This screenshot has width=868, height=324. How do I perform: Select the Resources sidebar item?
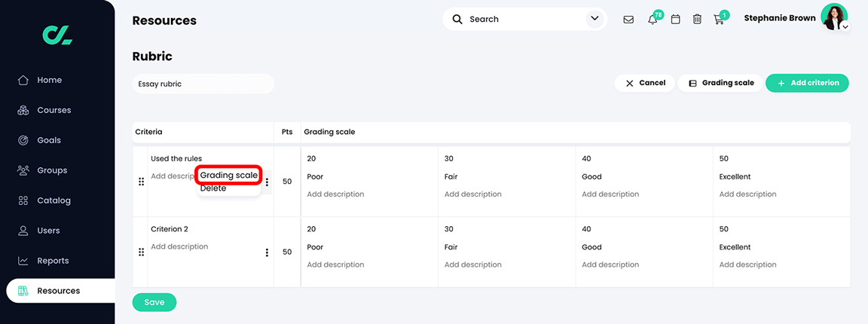tap(60, 291)
